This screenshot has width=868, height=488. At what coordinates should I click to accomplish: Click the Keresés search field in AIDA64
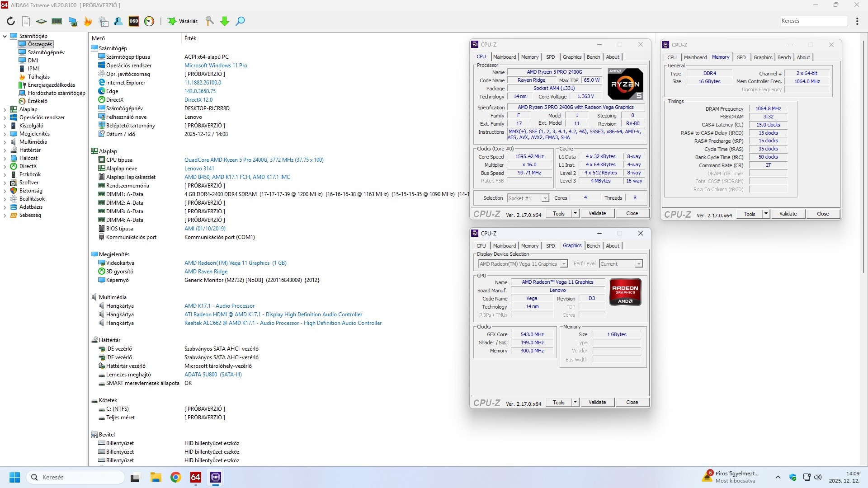[x=813, y=21]
